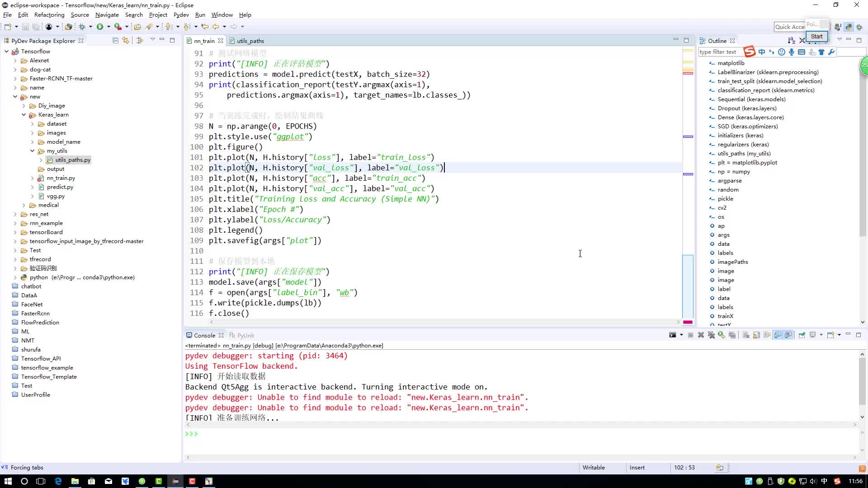Collapse the my_utils folder

click(x=32, y=151)
